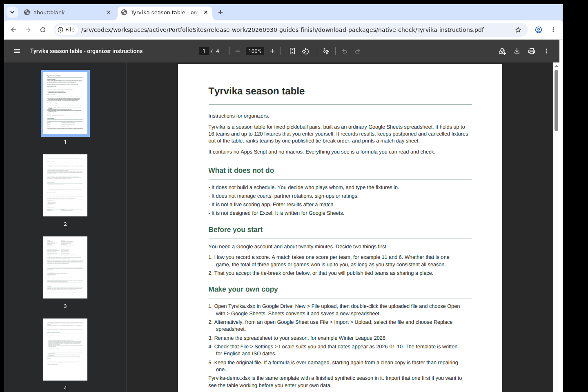Screen dimensions: 588x392
Task: Click the save to Drive icon
Action: pyautogui.click(x=502, y=51)
